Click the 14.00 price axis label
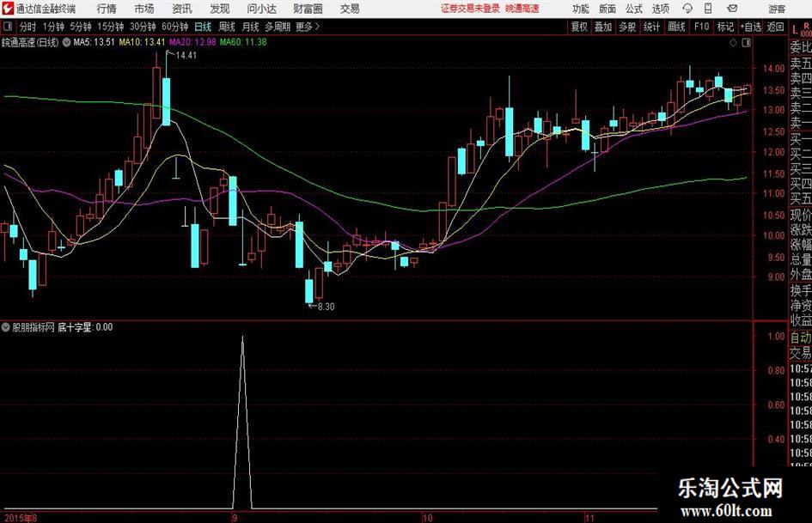This screenshot has height=523, width=812. click(x=773, y=69)
